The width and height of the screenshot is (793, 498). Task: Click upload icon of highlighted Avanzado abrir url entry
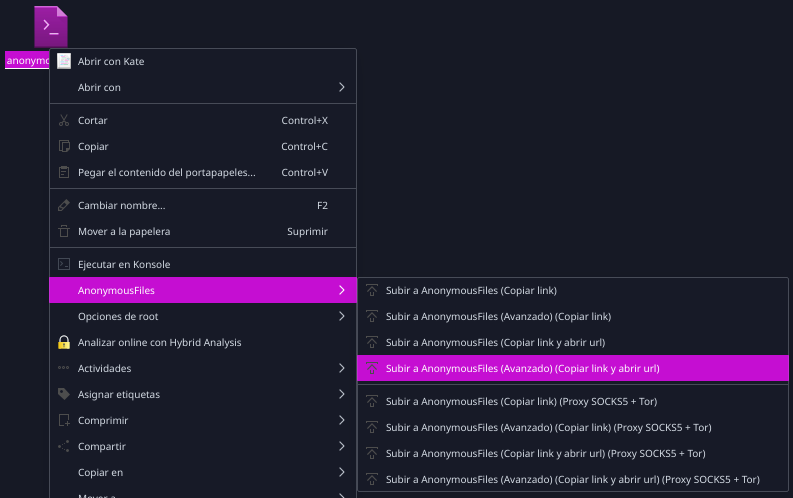pos(372,369)
